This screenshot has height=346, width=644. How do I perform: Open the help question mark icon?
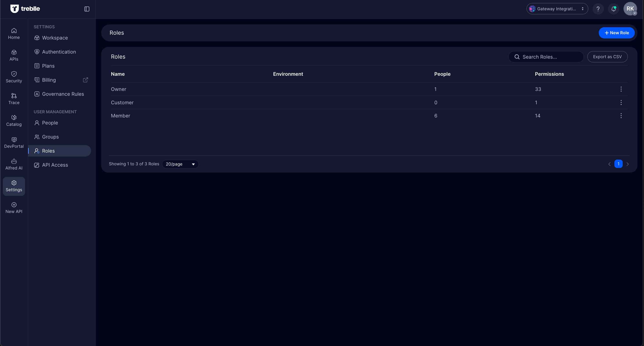pyautogui.click(x=598, y=9)
